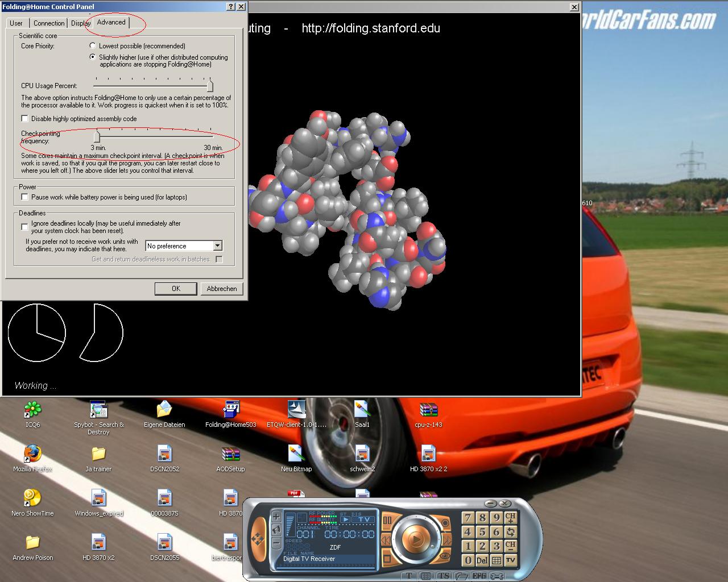Confirm settings with OK button

tap(176, 289)
